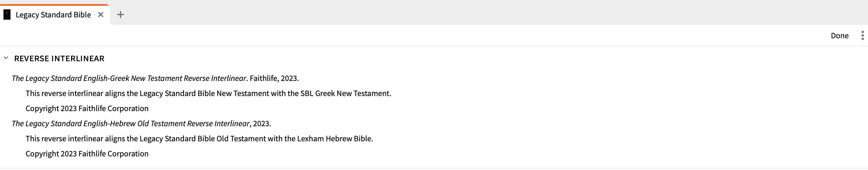Image resolution: width=868 pixels, height=170 pixels.
Task: Open the three-dot panel menu
Action: pyautogui.click(x=862, y=35)
